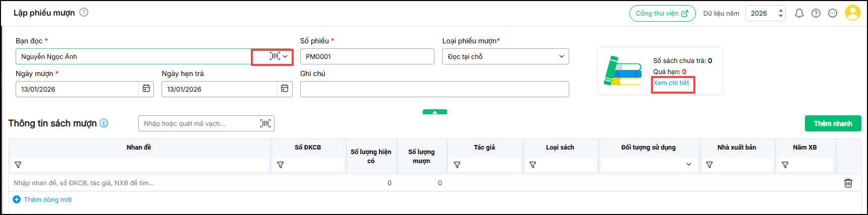Open the Đối tượng sử dụng filter dropdown
868x215 pixels.
coord(689,165)
